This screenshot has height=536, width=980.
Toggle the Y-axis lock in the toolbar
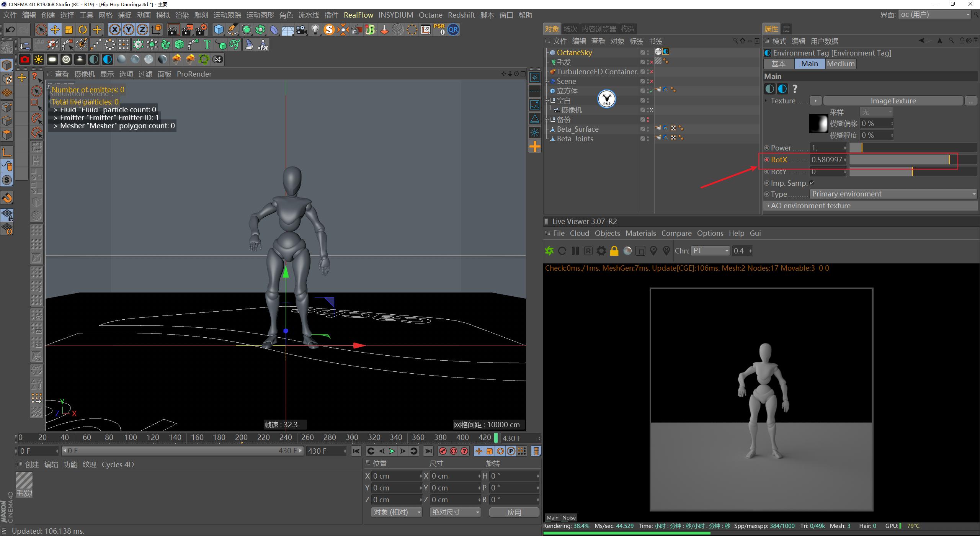coord(129,29)
